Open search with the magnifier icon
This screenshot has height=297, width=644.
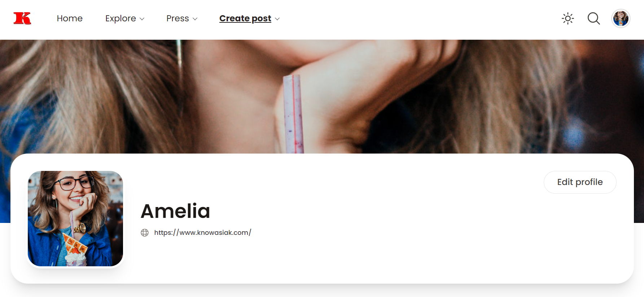[x=593, y=18]
